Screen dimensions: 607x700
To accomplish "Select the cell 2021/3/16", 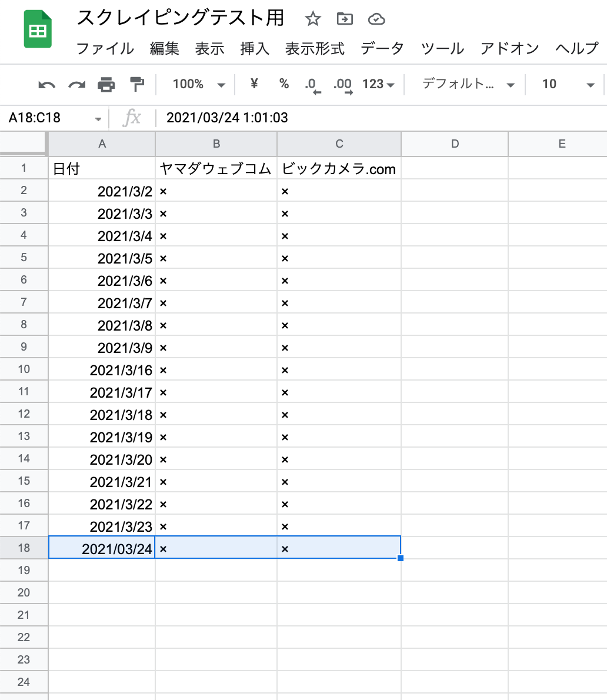I will coord(102,369).
